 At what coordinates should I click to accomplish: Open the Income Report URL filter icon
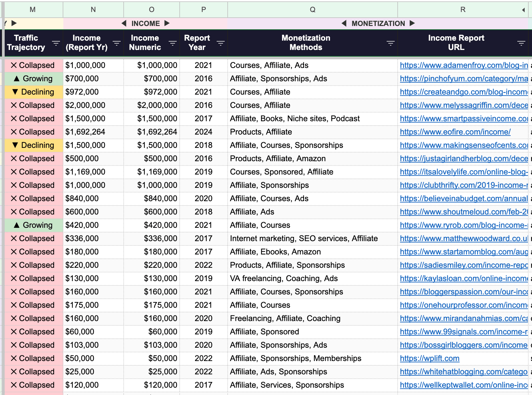click(x=521, y=43)
